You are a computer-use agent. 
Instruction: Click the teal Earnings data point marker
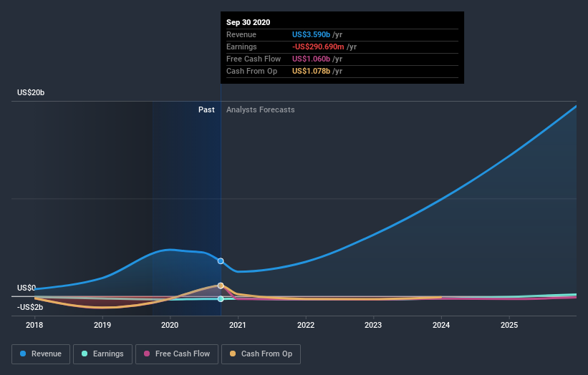pyautogui.click(x=221, y=298)
